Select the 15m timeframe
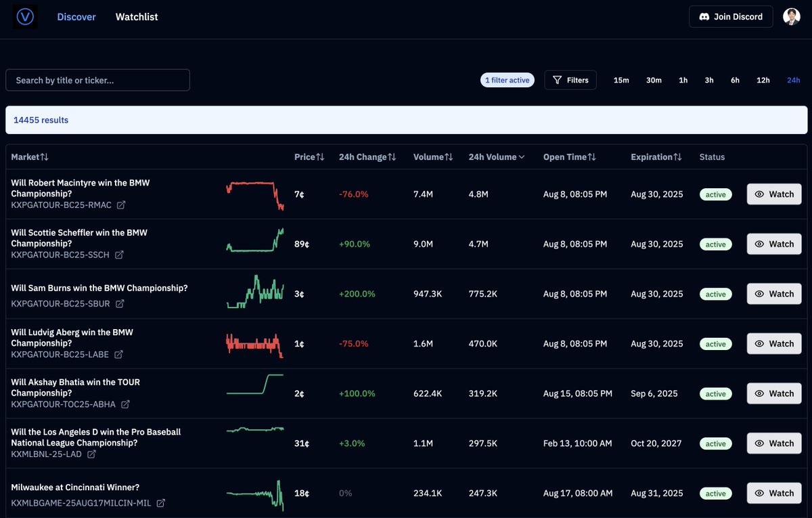This screenshot has height=518, width=812. pyautogui.click(x=621, y=80)
